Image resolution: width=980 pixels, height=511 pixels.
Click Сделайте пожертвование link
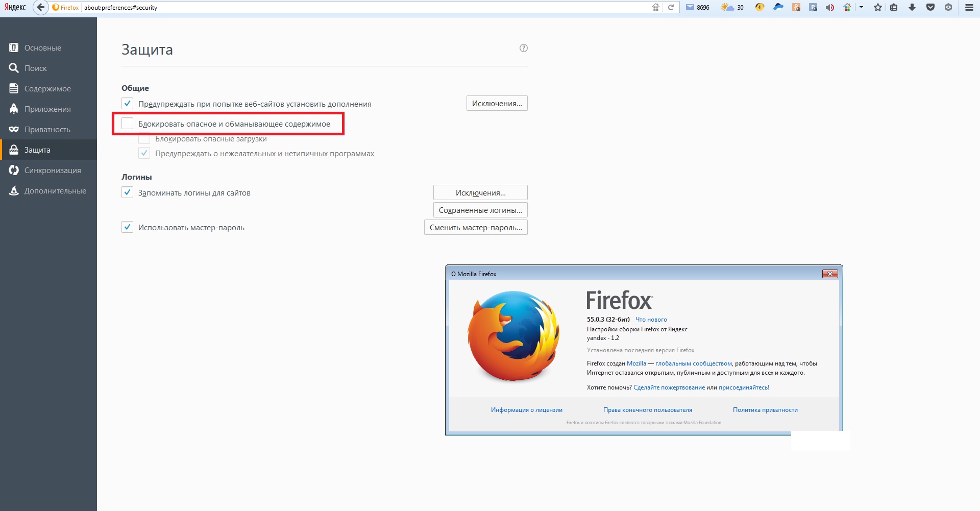click(x=669, y=387)
